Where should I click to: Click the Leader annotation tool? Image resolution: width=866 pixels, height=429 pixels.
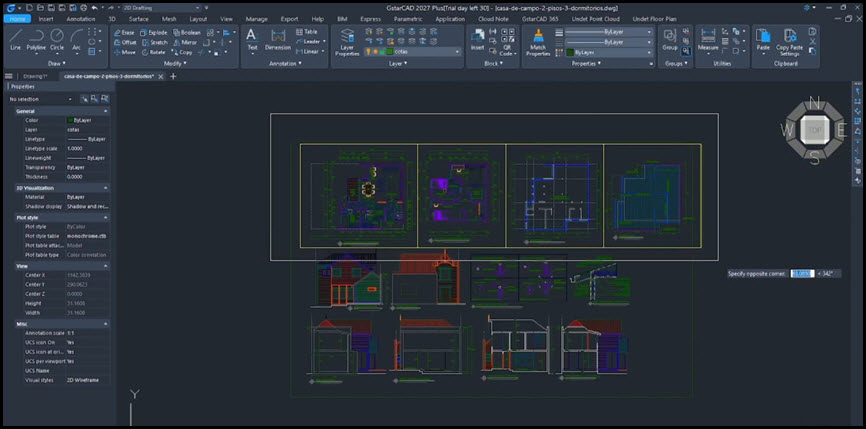coord(310,41)
